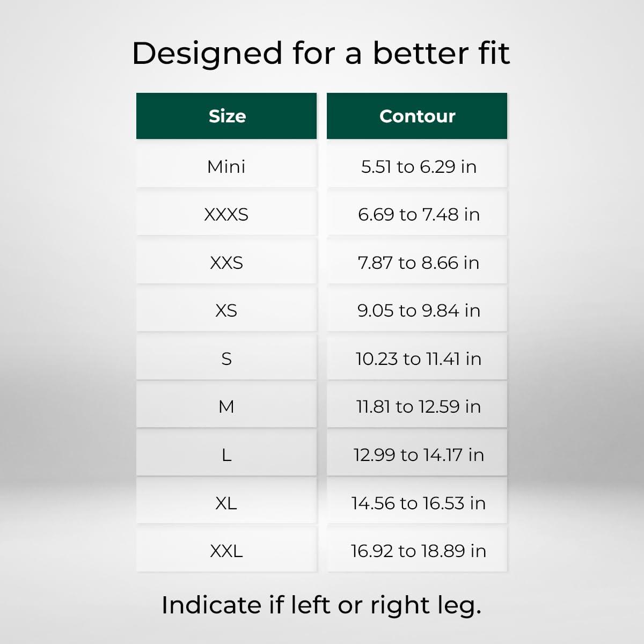Select the XXXS size row label
644x644 pixels.
226,215
